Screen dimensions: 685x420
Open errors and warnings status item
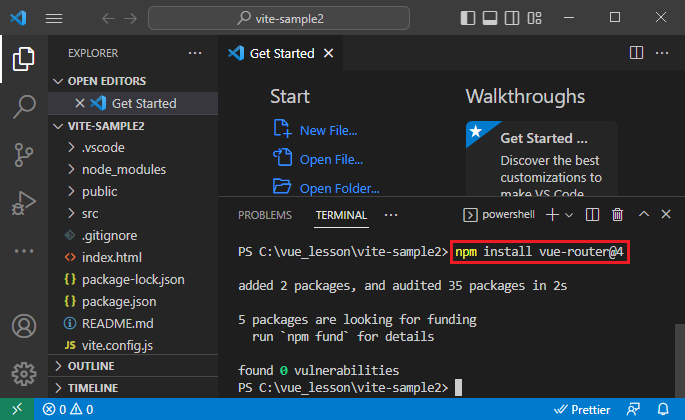[x=68, y=410]
